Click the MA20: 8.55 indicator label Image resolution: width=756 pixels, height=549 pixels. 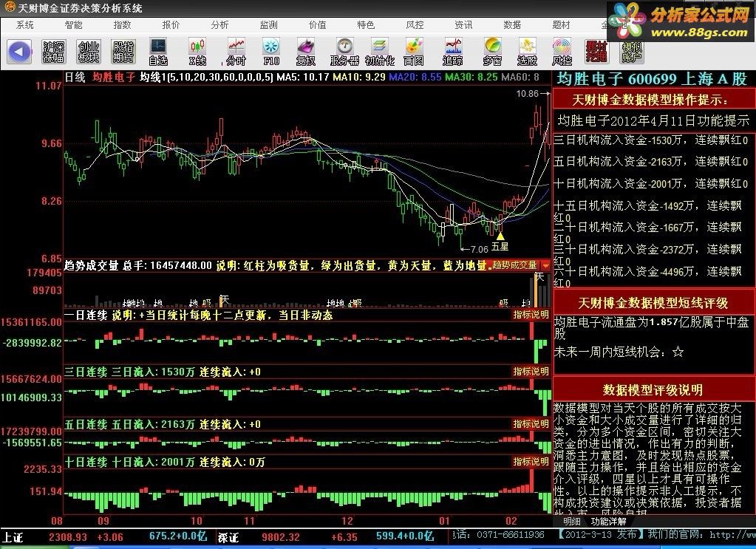(415, 77)
